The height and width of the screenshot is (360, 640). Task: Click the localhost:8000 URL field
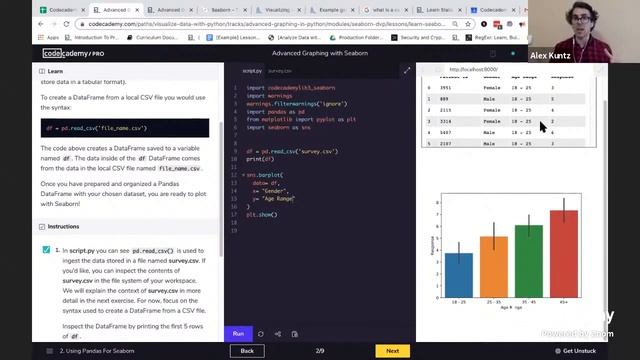click(x=473, y=69)
